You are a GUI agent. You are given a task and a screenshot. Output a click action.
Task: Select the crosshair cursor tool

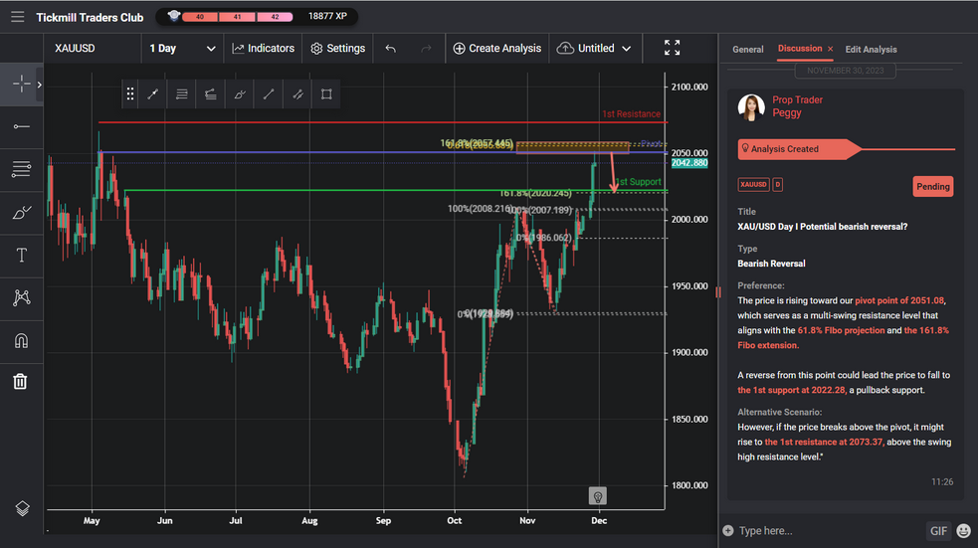[21, 84]
